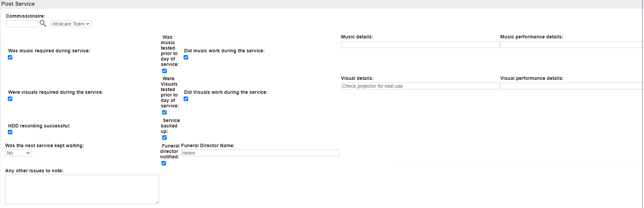Click the Music details input field

point(420,45)
